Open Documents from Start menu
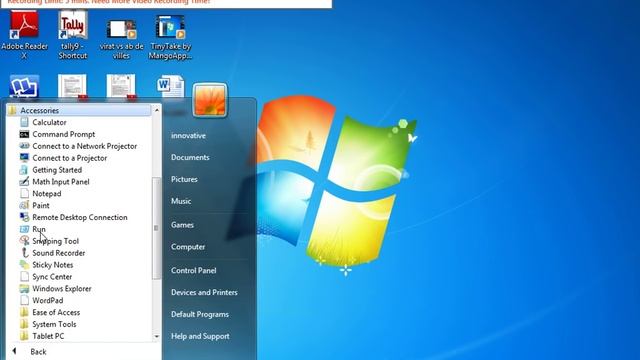The width and height of the screenshot is (640, 360). [x=190, y=157]
